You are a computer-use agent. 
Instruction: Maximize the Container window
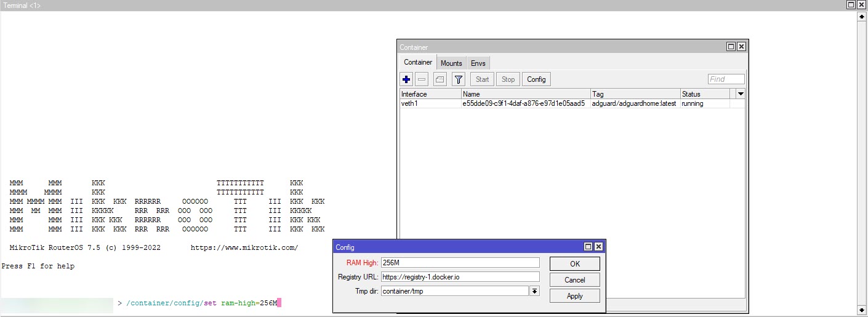pos(731,47)
